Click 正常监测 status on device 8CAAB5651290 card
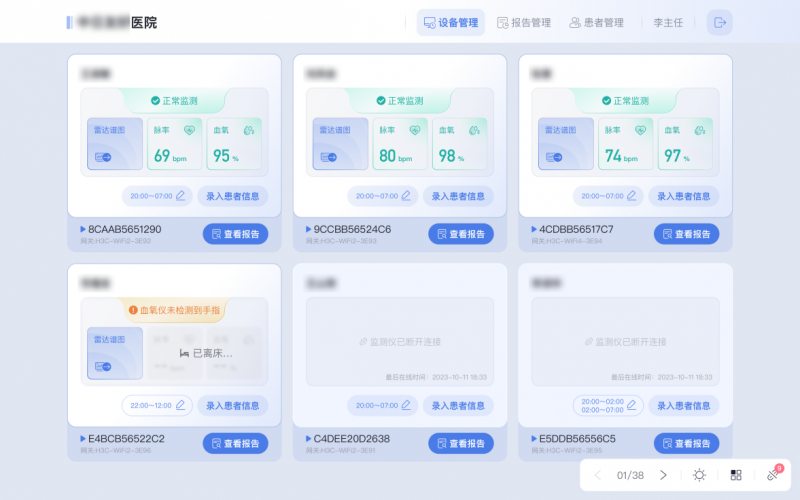This screenshot has height=500, width=800. coord(174,101)
